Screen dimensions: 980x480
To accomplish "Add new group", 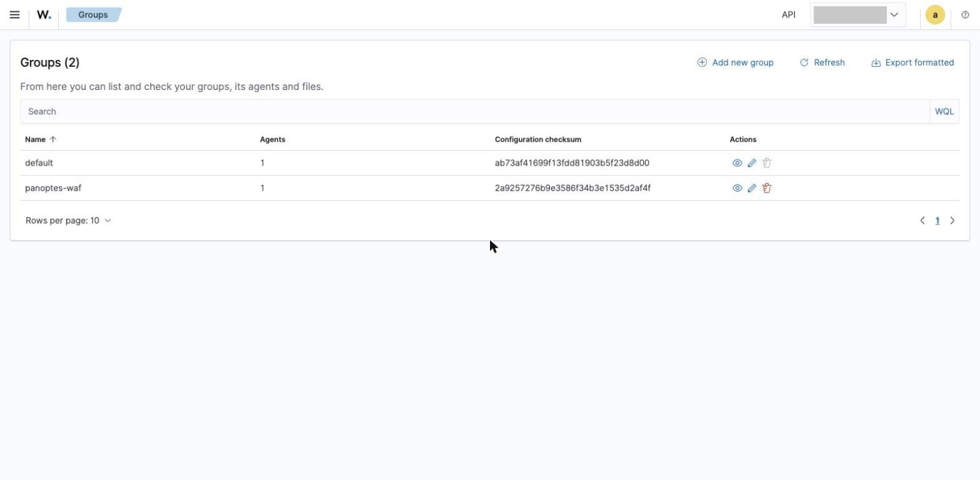I will [735, 62].
